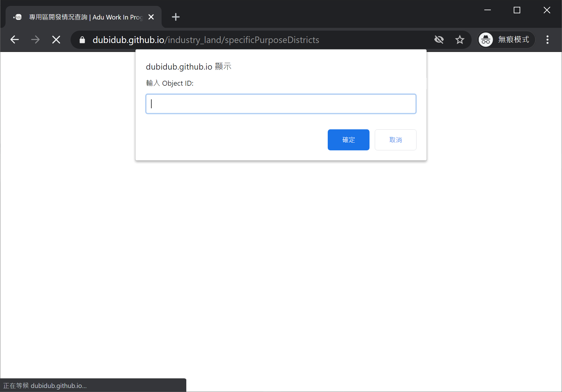Focus the address bar URL

[206, 40]
